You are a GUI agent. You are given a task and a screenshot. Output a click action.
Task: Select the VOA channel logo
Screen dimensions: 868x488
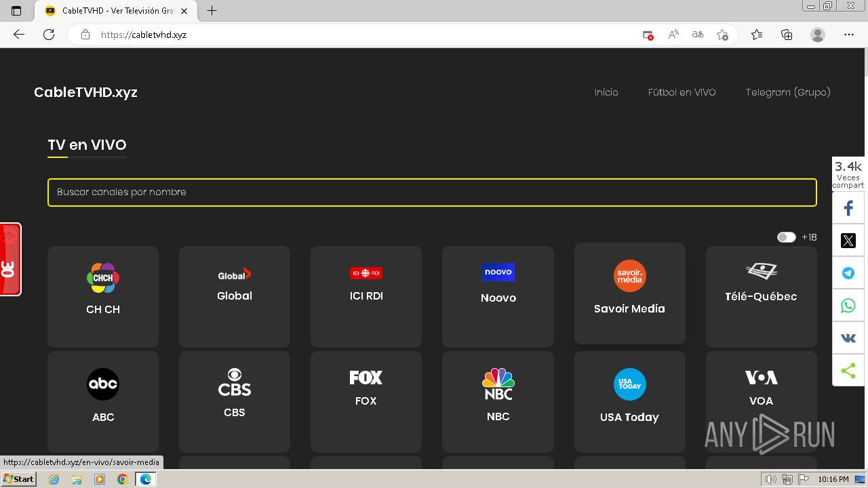click(762, 378)
